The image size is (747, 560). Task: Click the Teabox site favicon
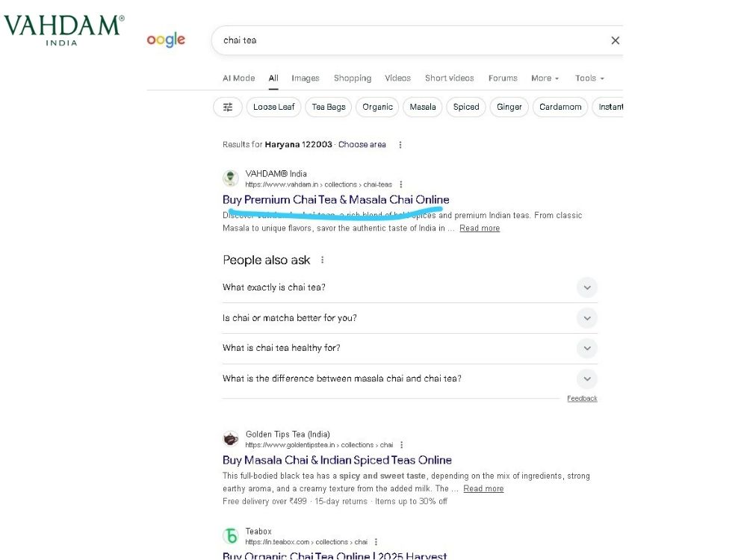point(231,536)
